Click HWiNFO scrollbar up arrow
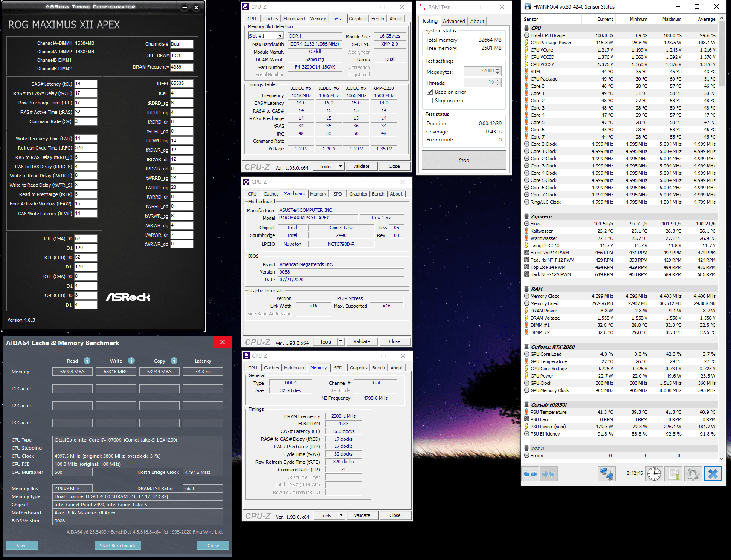Screen dimensions: 731x560 coord(722,18)
